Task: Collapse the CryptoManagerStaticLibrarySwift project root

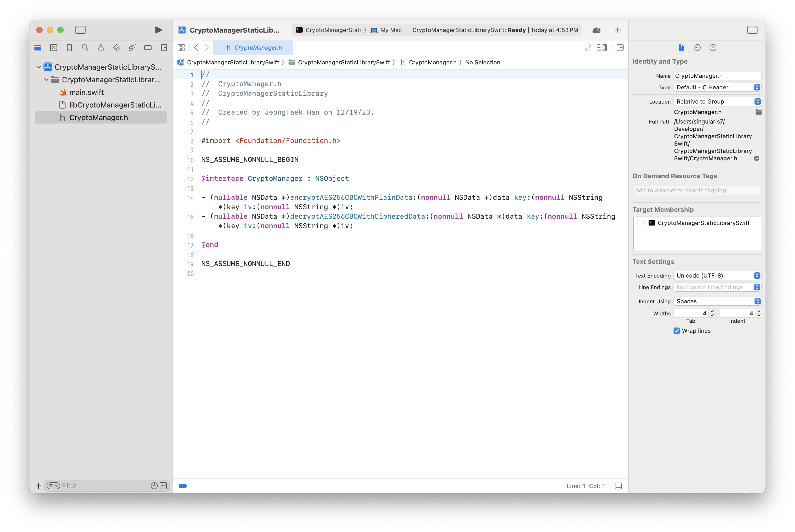Action: pos(39,67)
